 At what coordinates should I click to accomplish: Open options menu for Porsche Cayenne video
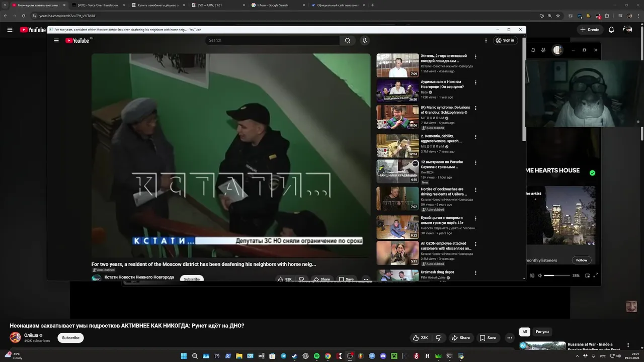[x=475, y=163]
